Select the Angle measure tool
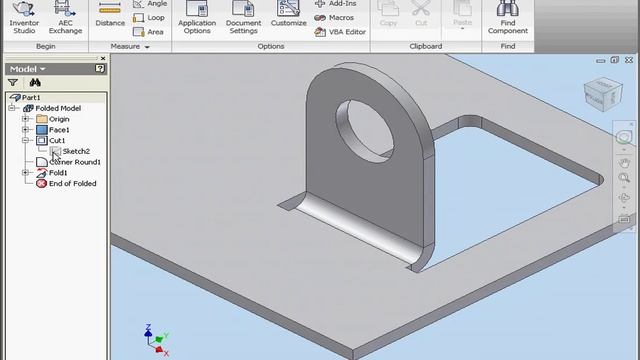 (150, 4)
